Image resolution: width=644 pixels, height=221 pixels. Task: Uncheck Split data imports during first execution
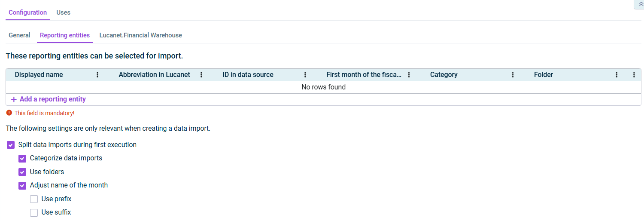pos(11,145)
